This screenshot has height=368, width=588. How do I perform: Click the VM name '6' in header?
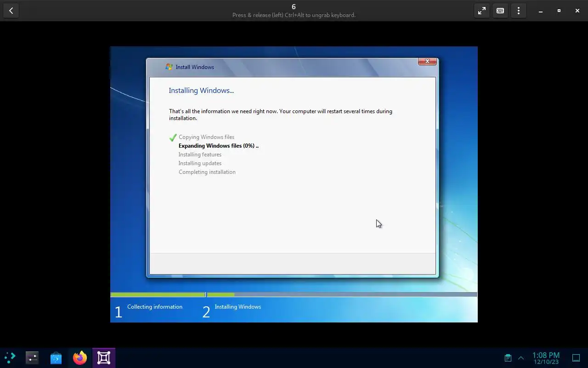pos(294,6)
